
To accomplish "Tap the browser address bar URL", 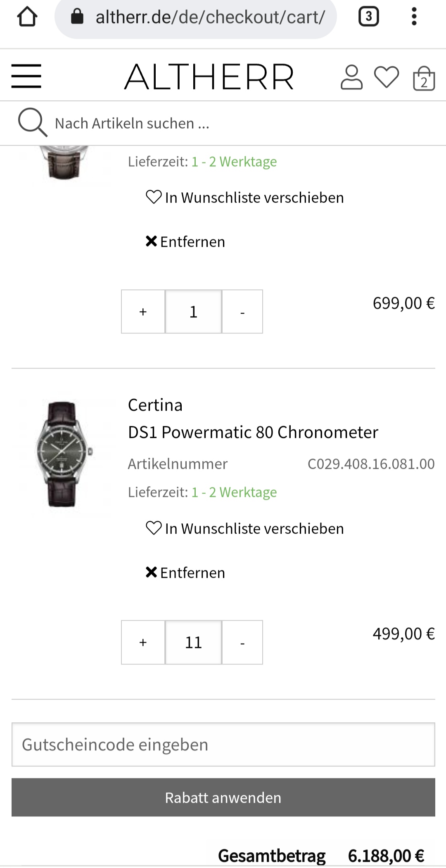I will (x=210, y=17).
